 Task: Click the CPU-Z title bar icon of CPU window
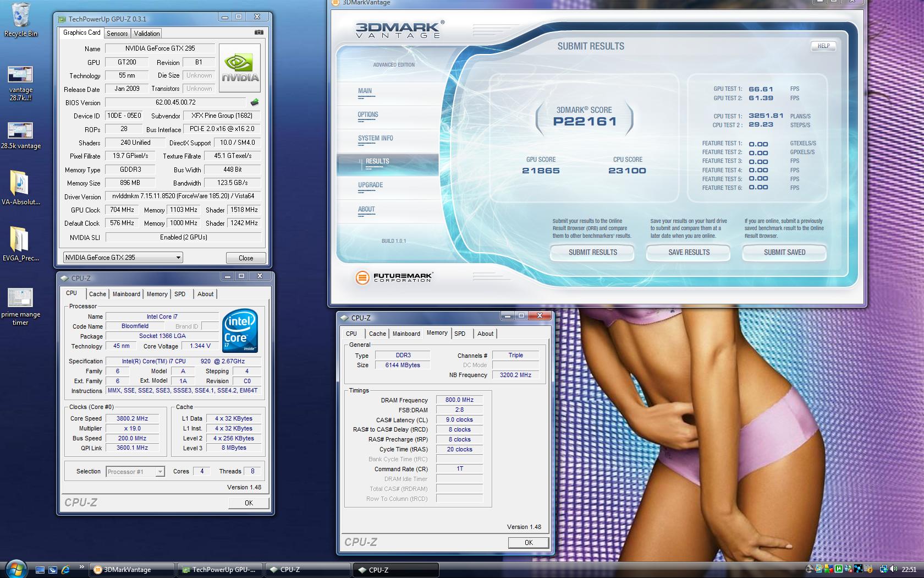(x=64, y=278)
